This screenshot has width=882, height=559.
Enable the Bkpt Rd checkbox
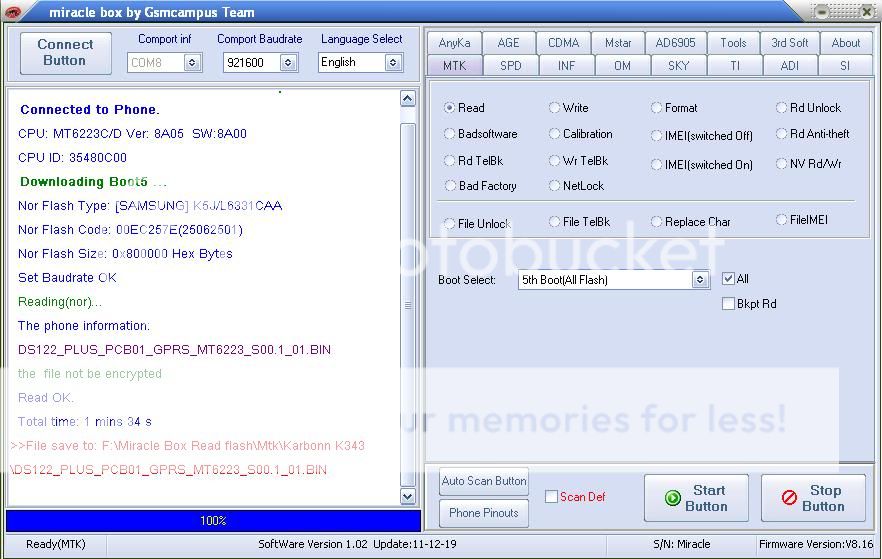[728, 304]
